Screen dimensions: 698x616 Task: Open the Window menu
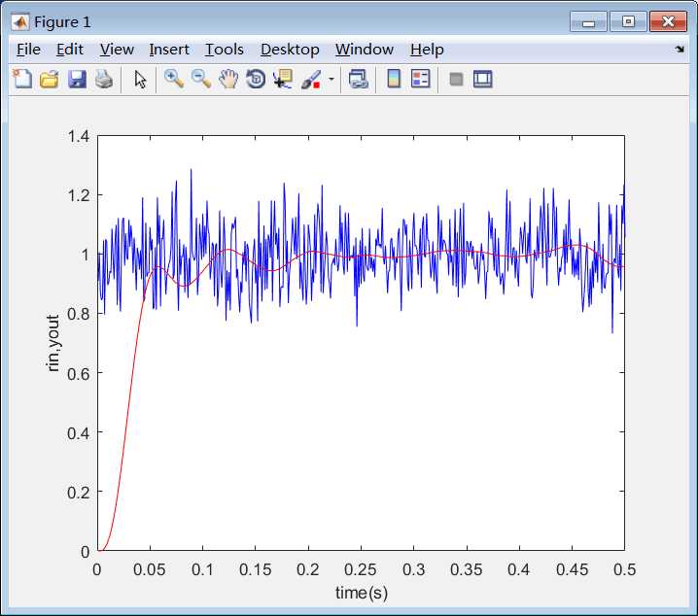coord(365,50)
